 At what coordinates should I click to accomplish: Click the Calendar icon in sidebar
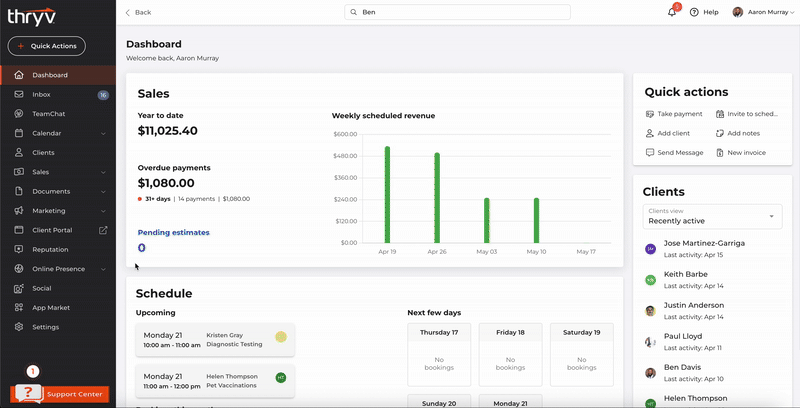click(x=19, y=133)
